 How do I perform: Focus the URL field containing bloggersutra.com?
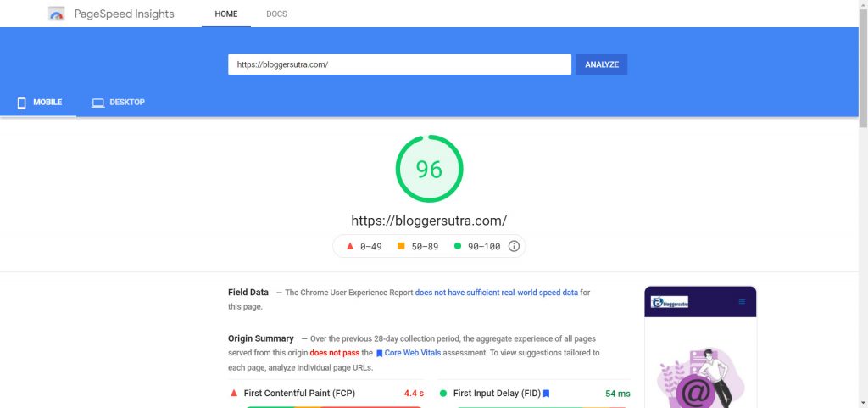coord(399,64)
